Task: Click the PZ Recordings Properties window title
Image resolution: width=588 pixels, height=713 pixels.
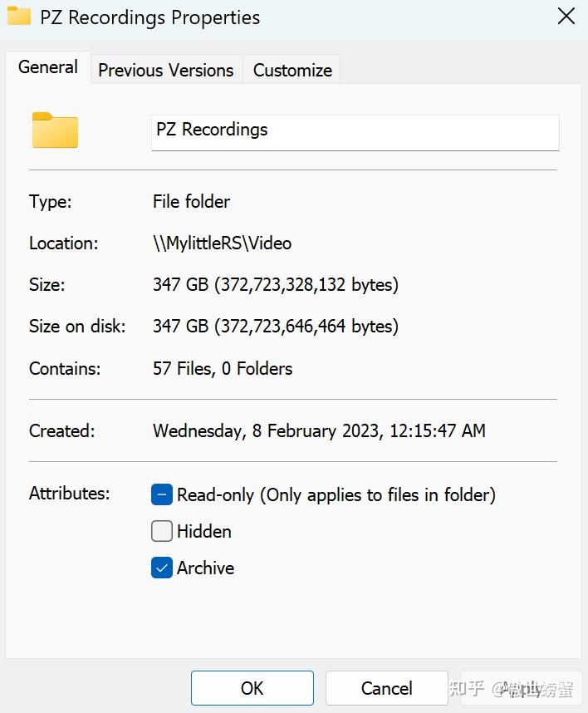Action: tap(150, 17)
